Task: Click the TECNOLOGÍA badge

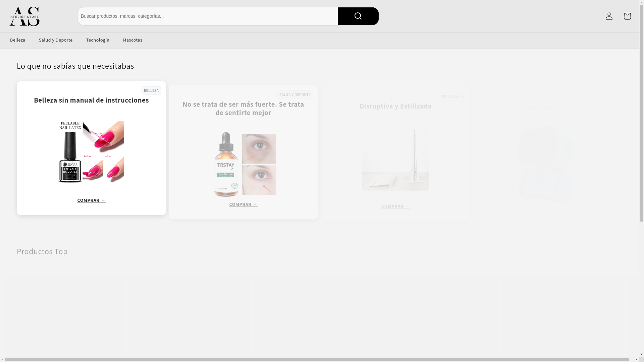Action: point(451,97)
